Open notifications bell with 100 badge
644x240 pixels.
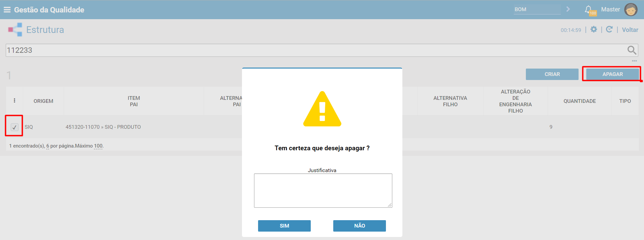point(590,10)
